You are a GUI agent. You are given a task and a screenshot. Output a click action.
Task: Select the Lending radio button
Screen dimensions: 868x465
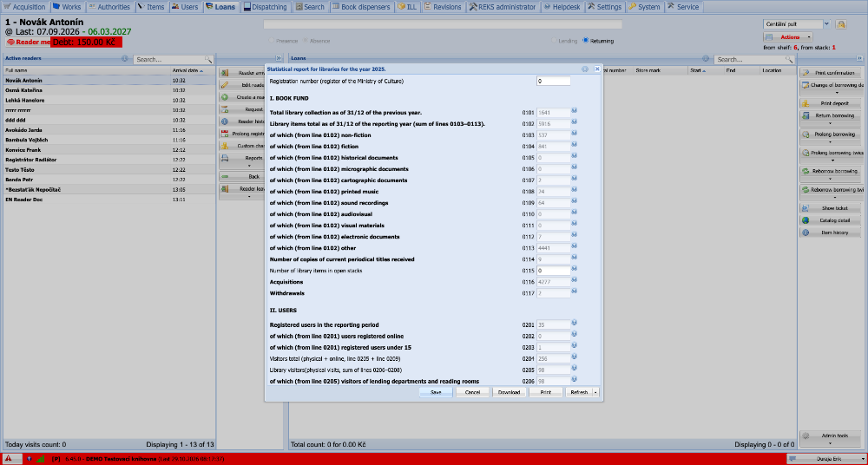click(x=554, y=41)
